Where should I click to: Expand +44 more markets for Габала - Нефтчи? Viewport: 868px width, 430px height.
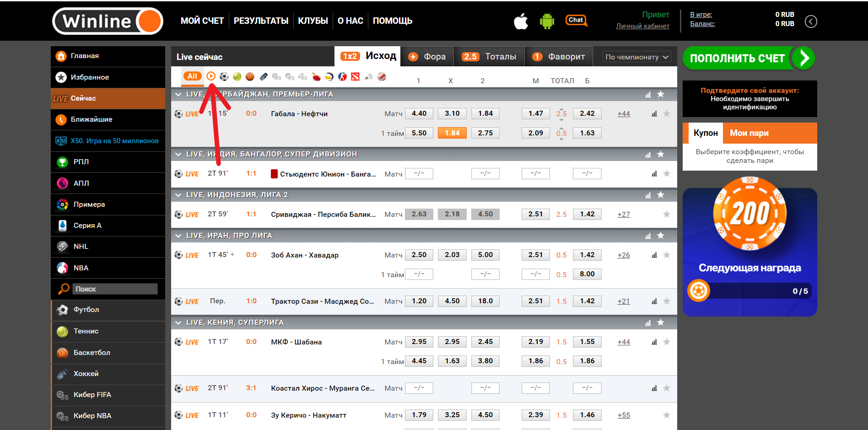click(x=624, y=114)
